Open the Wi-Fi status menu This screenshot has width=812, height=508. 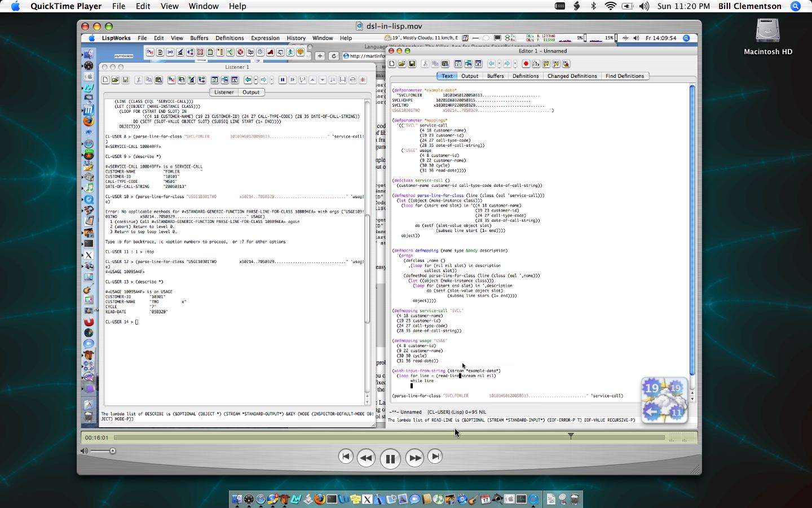(610, 6)
